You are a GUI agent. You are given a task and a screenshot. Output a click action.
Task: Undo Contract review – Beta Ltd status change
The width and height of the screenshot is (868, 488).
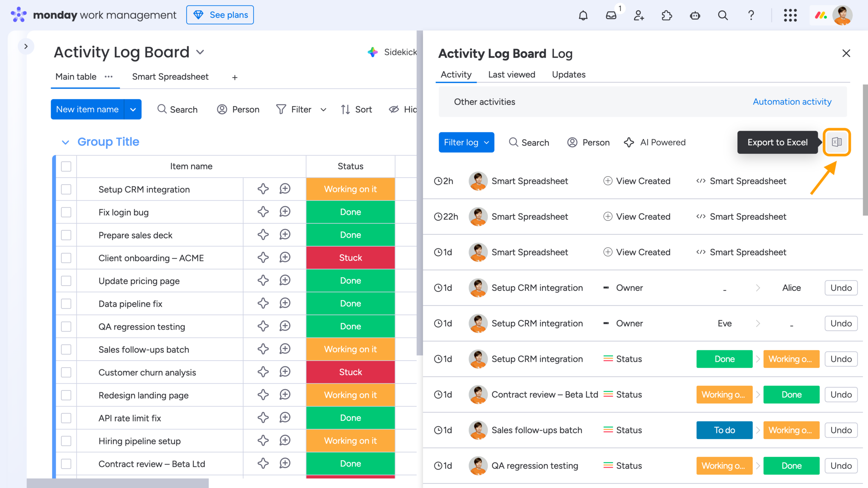(841, 394)
